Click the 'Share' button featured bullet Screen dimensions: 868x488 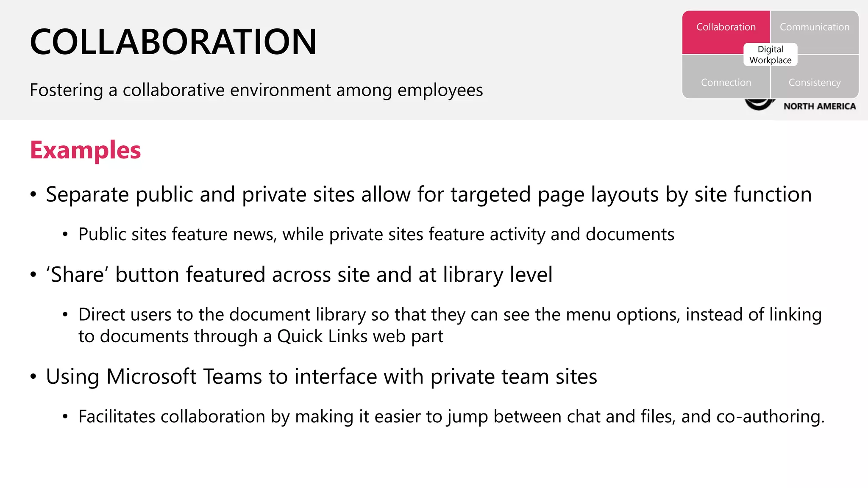pyautogui.click(x=299, y=274)
